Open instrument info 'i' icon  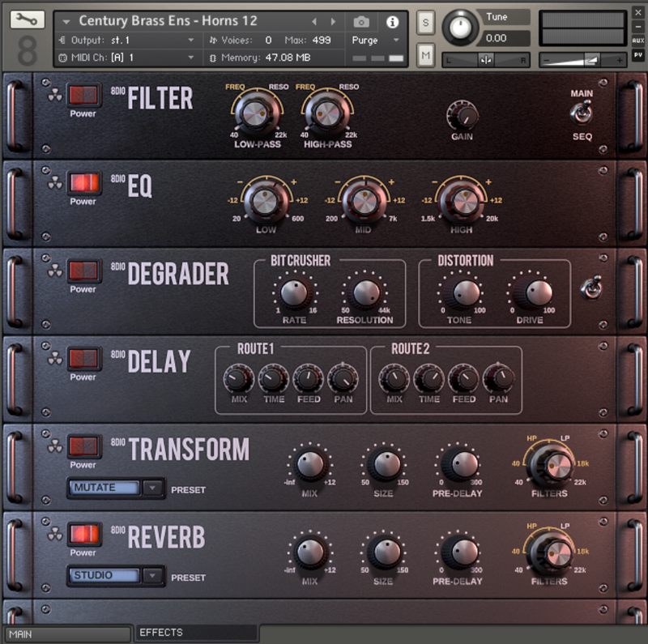point(392,22)
